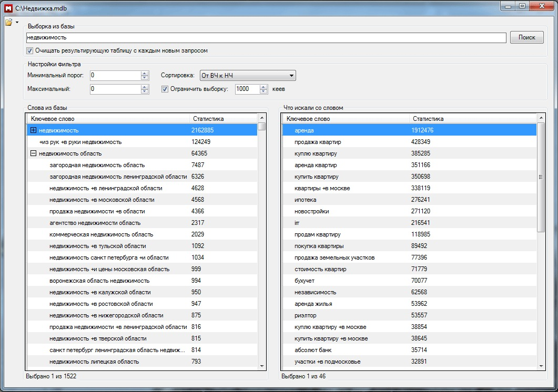
Task: Select the 'новостройки' keyword row
Action: click(312, 211)
